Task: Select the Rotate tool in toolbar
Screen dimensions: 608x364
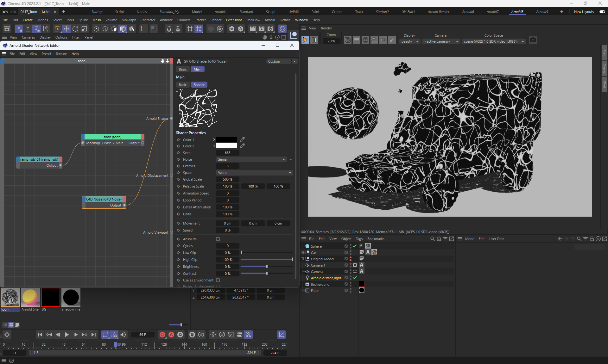Action: pyautogui.click(x=75, y=29)
